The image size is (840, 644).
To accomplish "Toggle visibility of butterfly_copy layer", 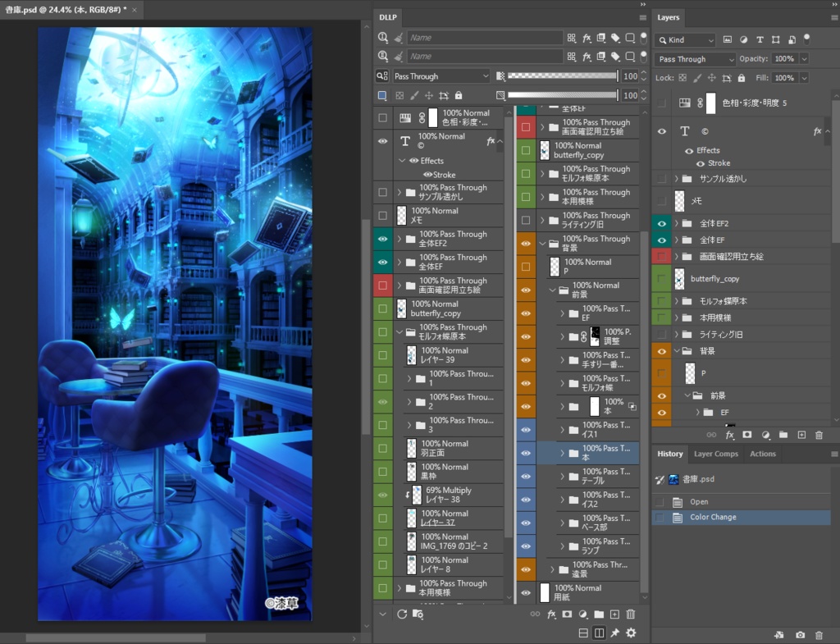I will [x=662, y=279].
